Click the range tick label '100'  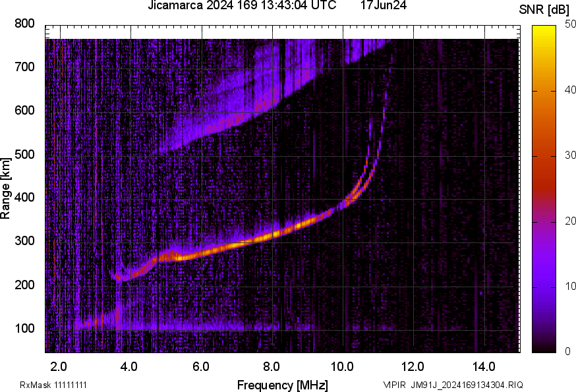click(x=24, y=328)
